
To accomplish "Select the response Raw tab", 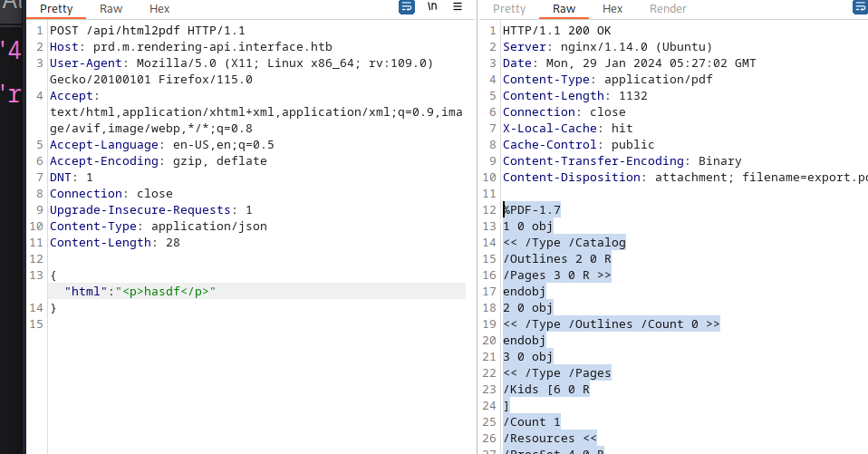I will tap(564, 9).
